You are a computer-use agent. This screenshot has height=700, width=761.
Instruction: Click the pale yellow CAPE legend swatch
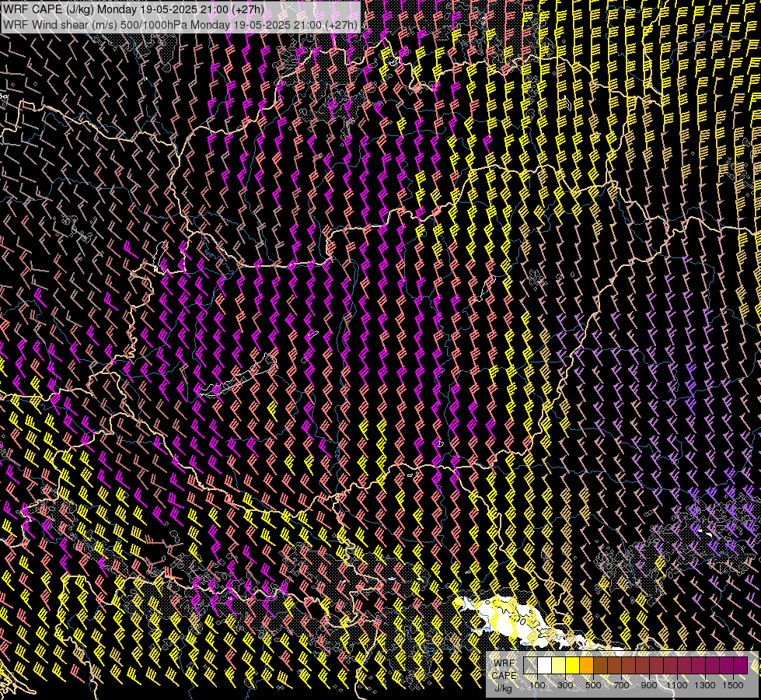point(559,665)
